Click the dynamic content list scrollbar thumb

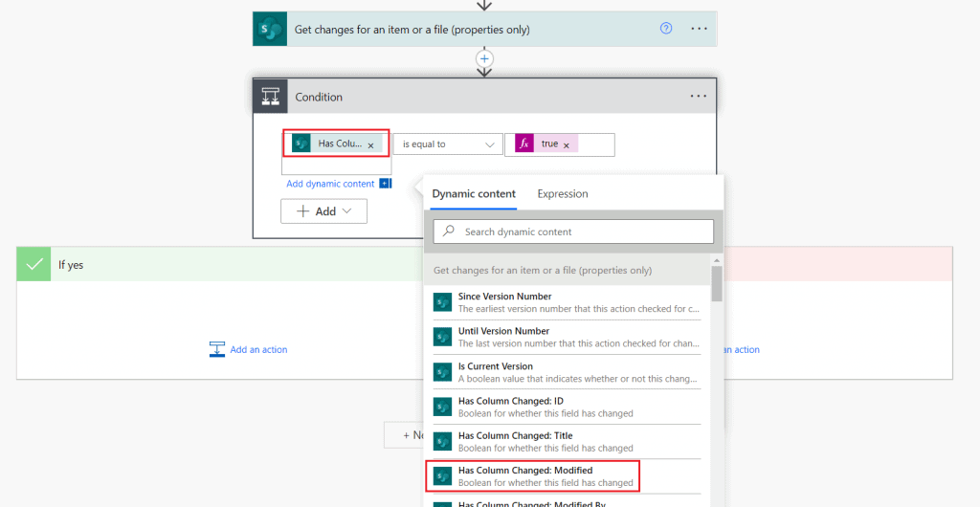717,283
